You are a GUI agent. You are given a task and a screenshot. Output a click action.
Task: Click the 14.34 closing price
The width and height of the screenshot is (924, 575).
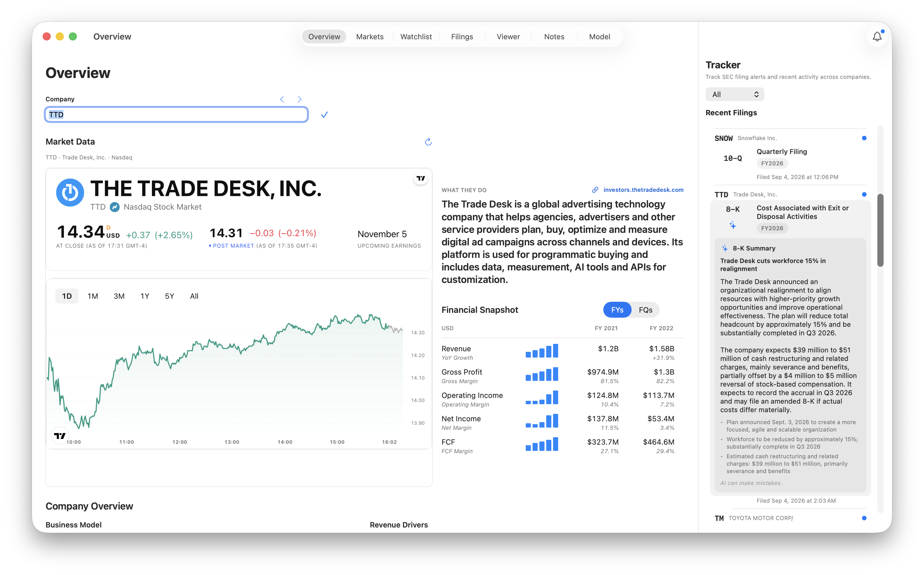(x=81, y=232)
